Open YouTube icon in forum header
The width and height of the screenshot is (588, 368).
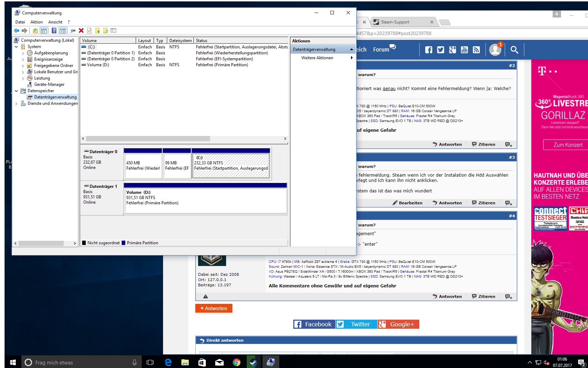click(464, 50)
